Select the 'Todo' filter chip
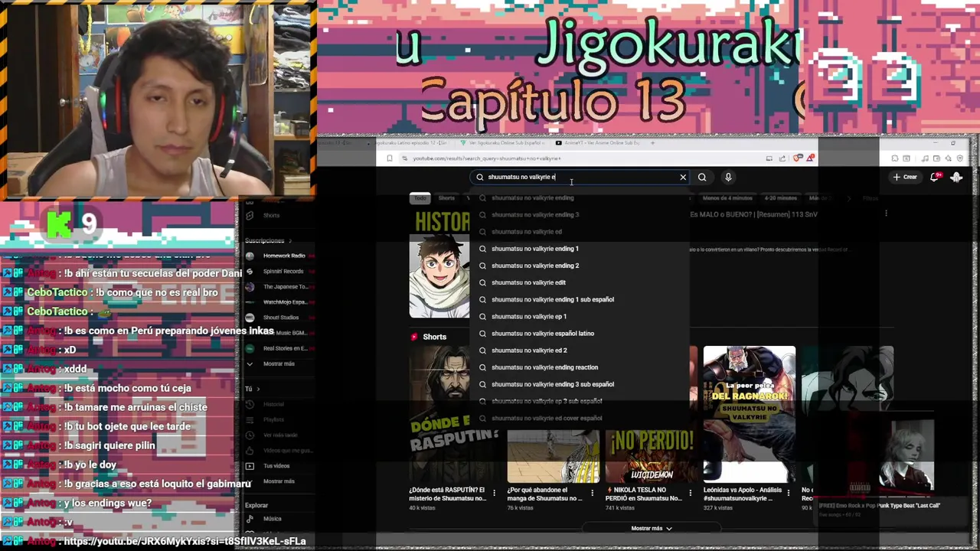980x551 pixels. point(420,198)
